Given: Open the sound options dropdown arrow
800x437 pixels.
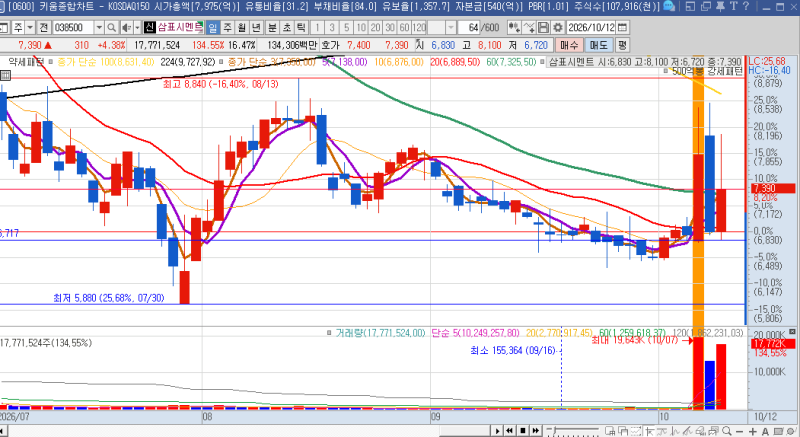Looking at the screenshot, I should (137, 28).
